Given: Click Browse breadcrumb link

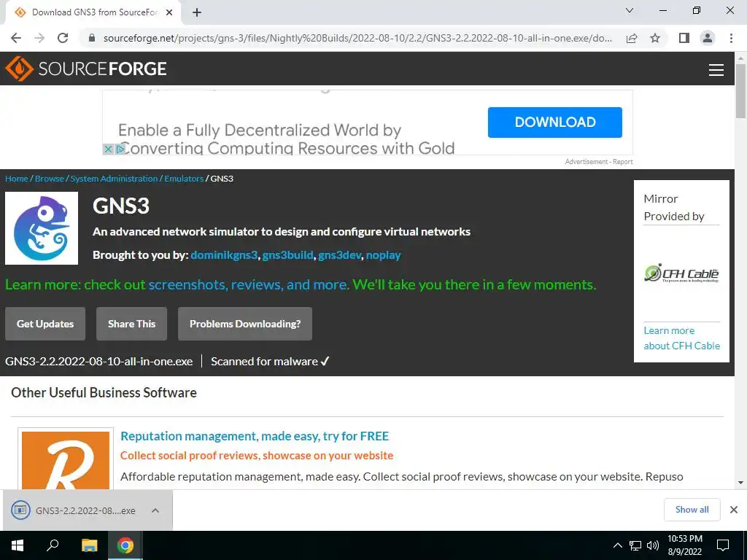Looking at the screenshot, I should click(50, 179).
